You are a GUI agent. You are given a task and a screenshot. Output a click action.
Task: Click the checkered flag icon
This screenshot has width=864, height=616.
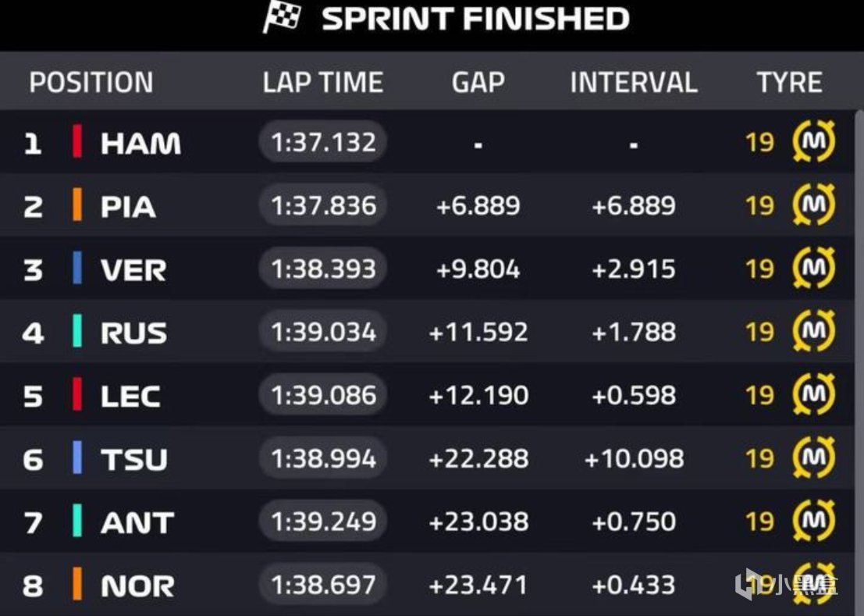pos(282,17)
